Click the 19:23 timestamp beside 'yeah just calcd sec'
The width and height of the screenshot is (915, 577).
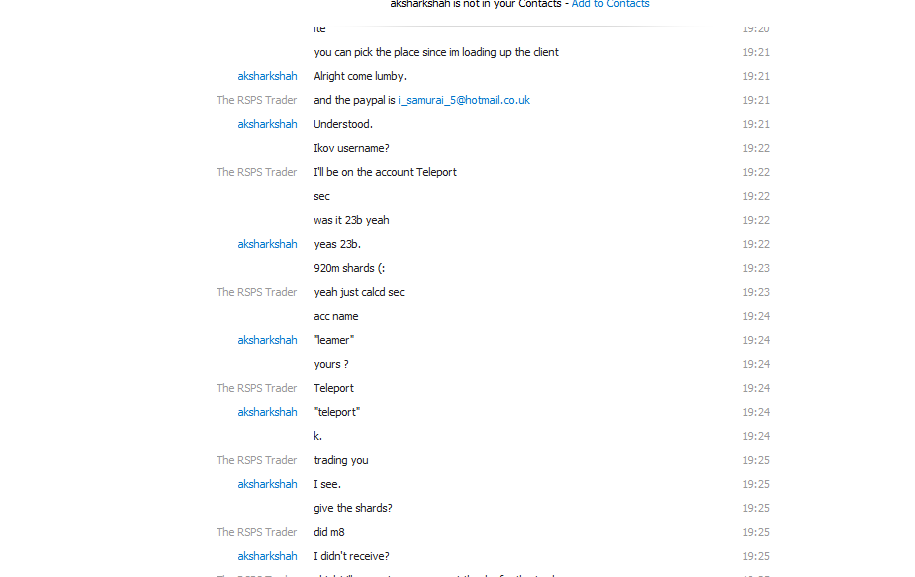point(756,292)
